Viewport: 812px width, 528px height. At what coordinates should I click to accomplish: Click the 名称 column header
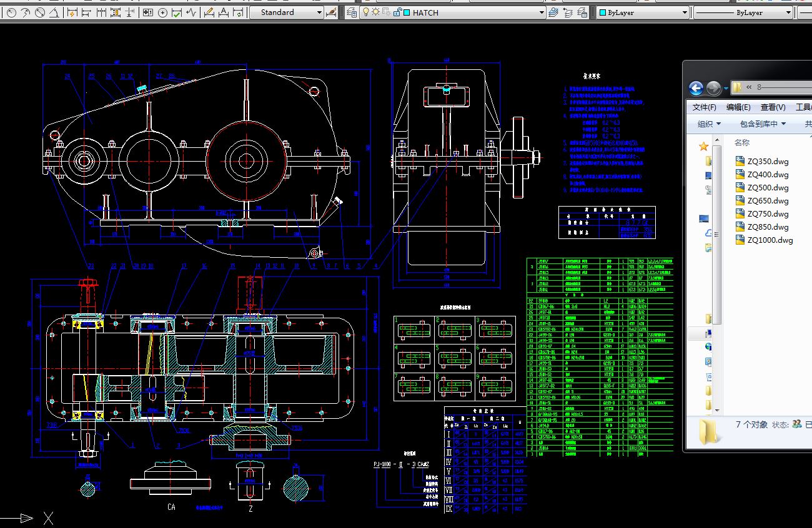(742, 143)
